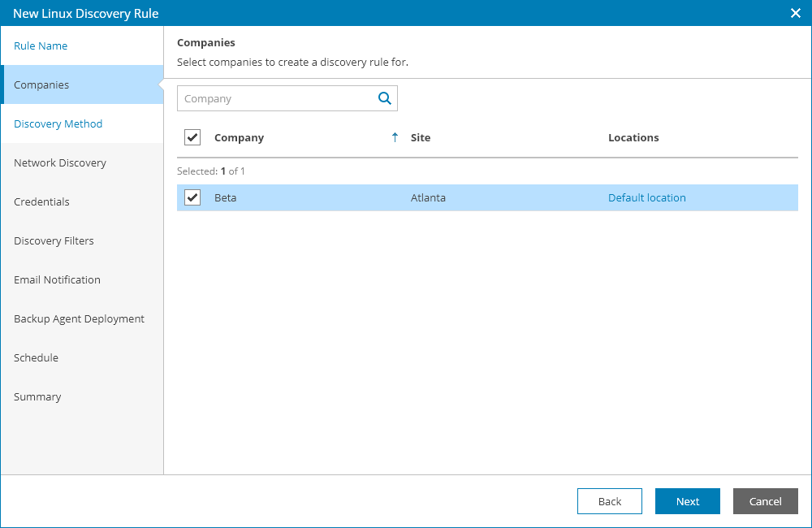Open the Rule Name step
812x528 pixels.
coord(41,45)
